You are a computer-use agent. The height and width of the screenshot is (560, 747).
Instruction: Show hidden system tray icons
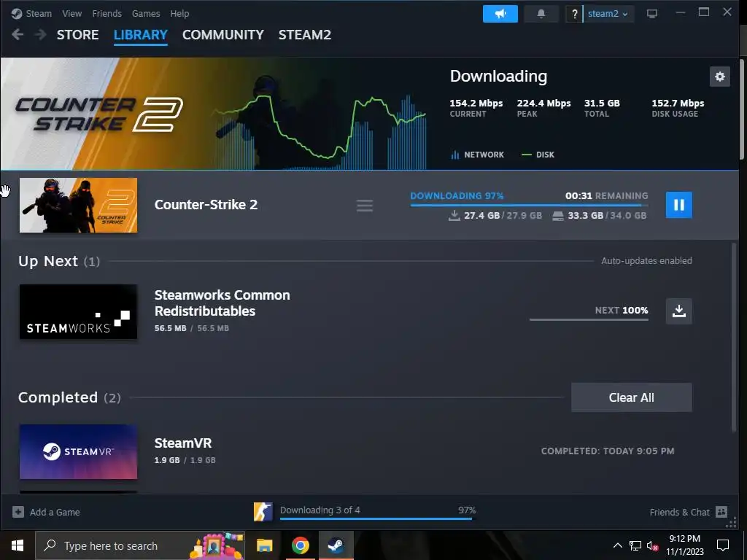click(617, 545)
